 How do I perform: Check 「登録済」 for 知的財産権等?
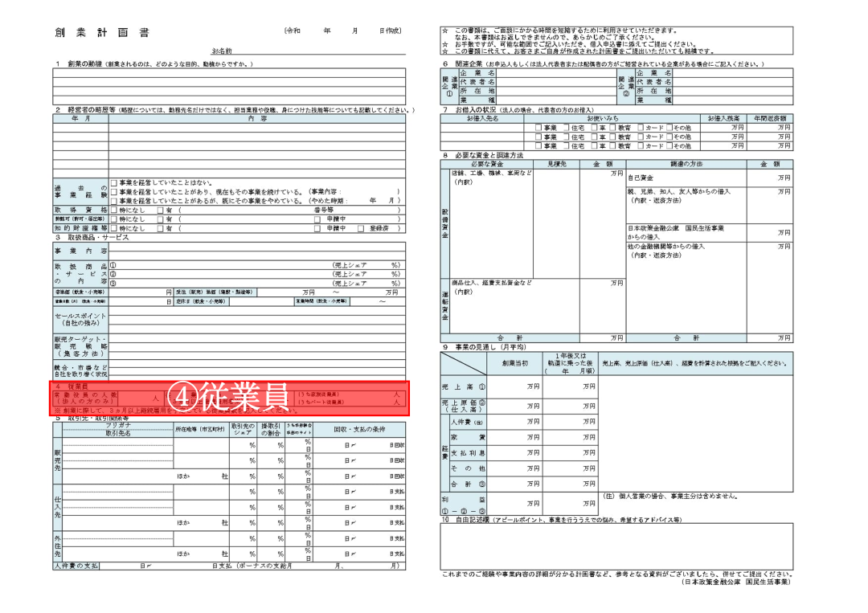click(x=360, y=230)
